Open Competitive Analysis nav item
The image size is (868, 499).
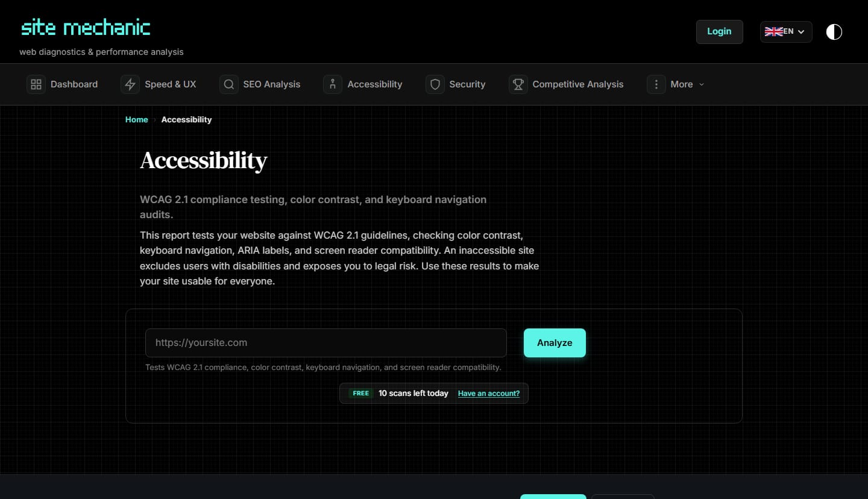[x=567, y=84]
